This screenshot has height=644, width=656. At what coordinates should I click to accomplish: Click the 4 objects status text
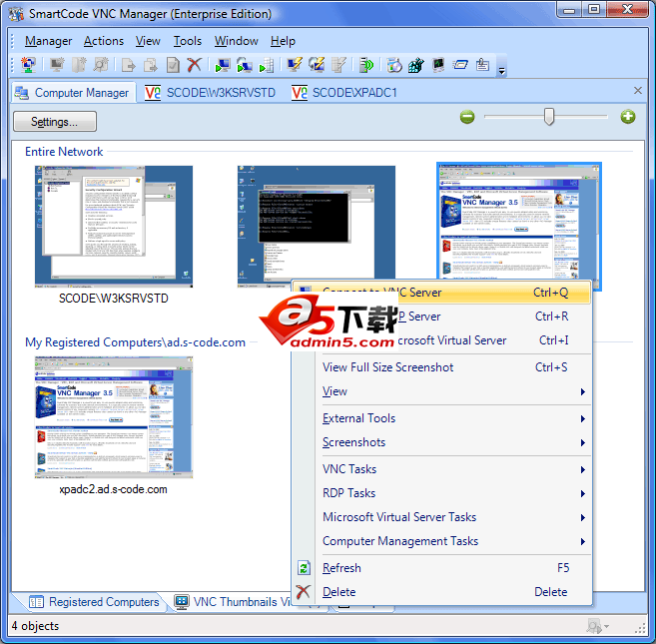click(x=36, y=626)
